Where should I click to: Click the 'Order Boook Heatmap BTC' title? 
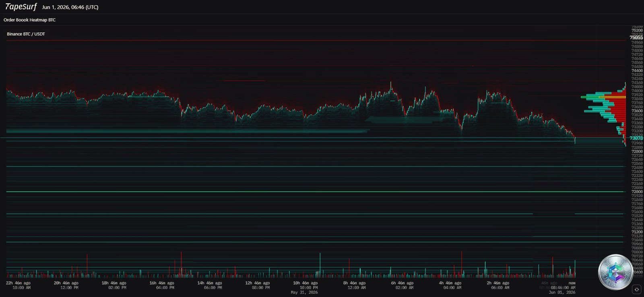[x=30, y=20]
